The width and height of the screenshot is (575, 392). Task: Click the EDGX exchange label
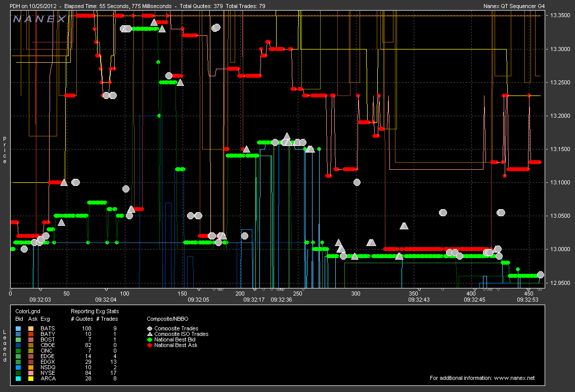point(48,362)
